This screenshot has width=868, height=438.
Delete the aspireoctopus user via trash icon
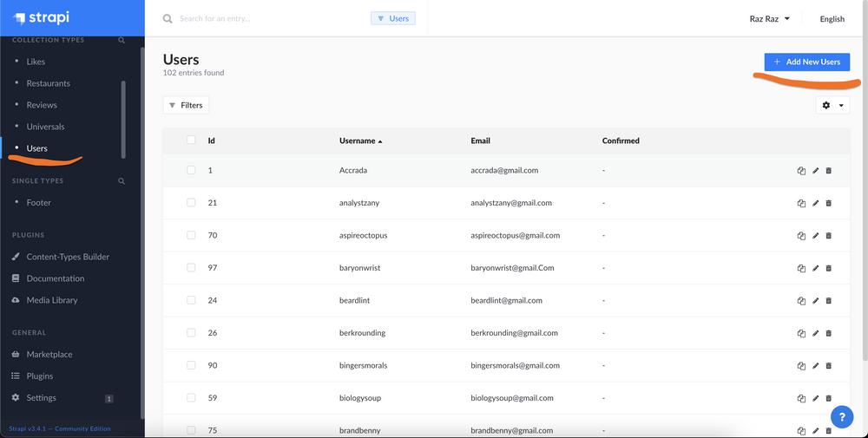point(828,236)
